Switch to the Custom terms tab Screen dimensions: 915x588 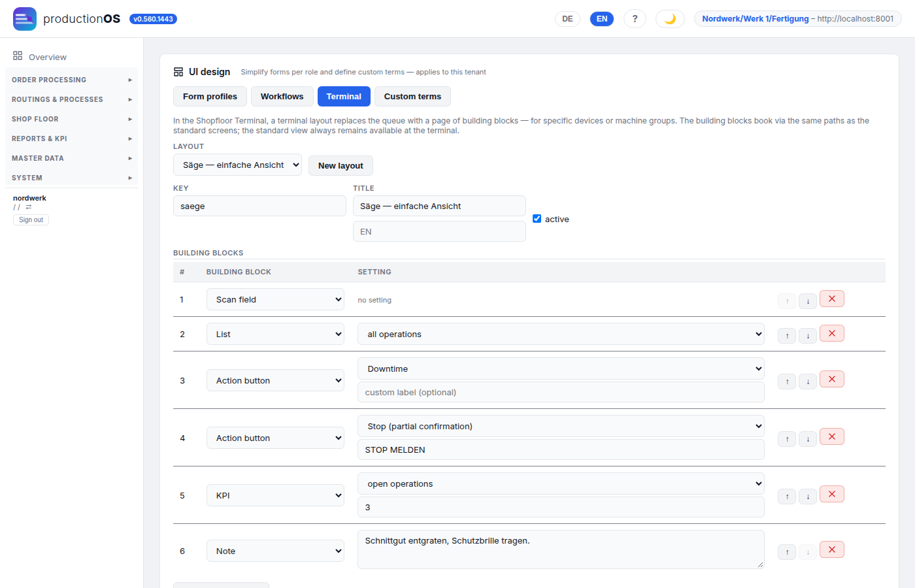412,96
